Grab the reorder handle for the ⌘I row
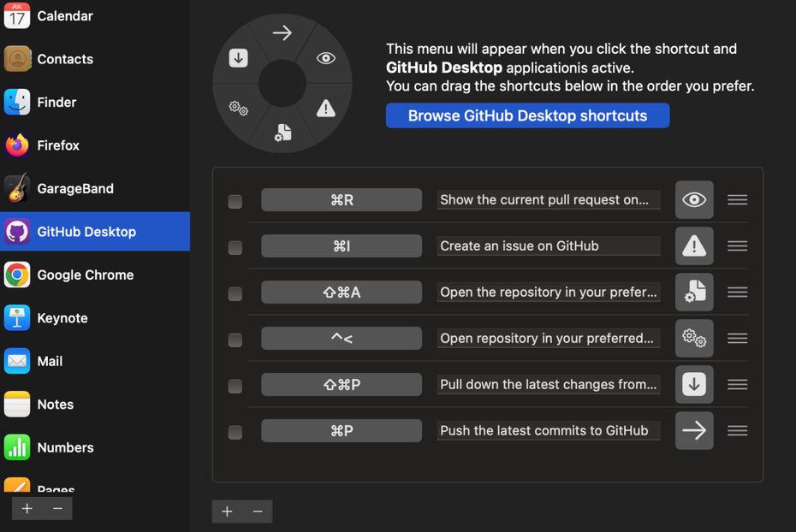The image size is (796, 532). pyautogui.click(x=737, y=246)
